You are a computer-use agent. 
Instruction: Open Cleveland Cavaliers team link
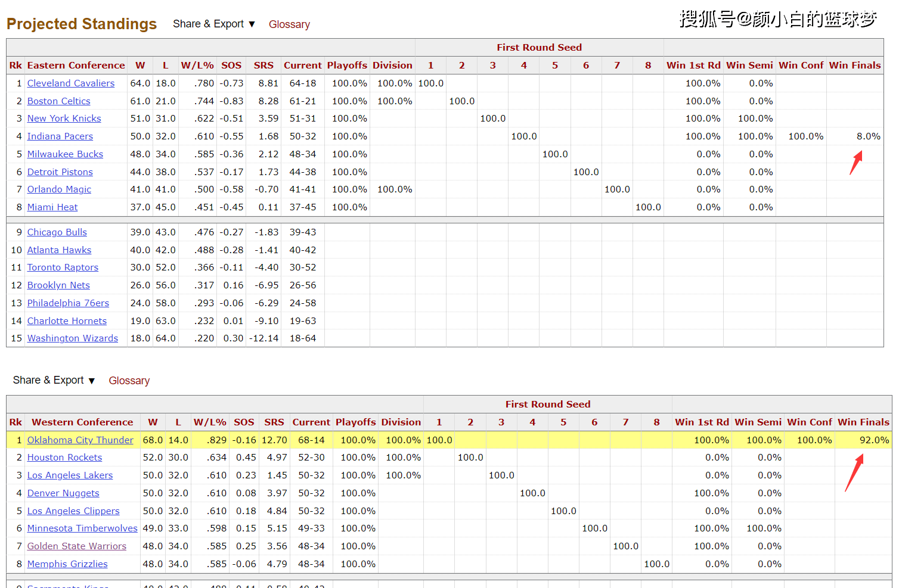click(x=71, y=83)
